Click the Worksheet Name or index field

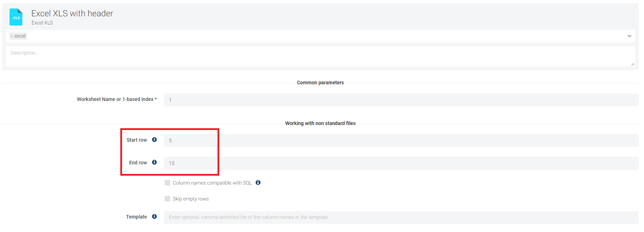point(400,100)
